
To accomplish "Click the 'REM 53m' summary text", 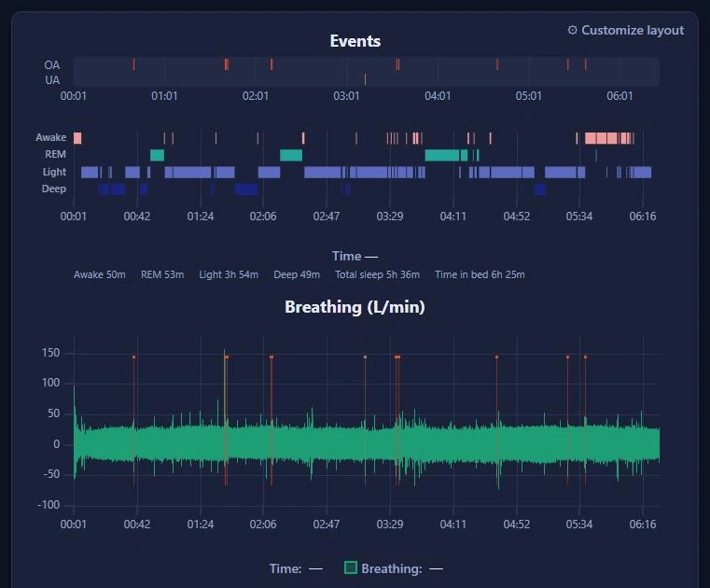I will tap(162, 274).
